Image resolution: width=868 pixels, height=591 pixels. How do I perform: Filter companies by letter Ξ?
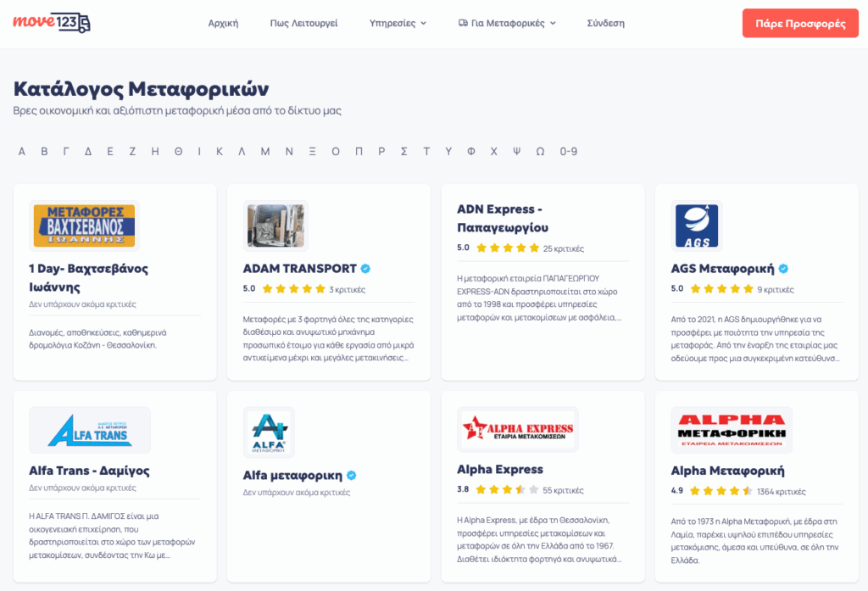click(312, 151)
